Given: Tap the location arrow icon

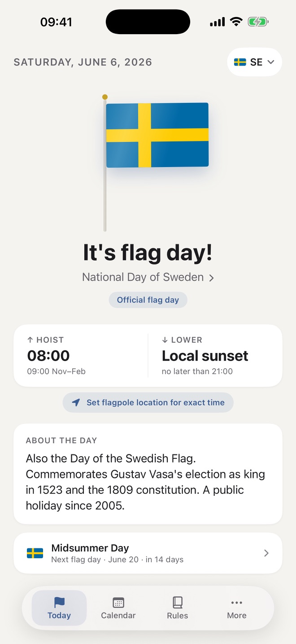Looking at the screenshot, I should (76, 402).
